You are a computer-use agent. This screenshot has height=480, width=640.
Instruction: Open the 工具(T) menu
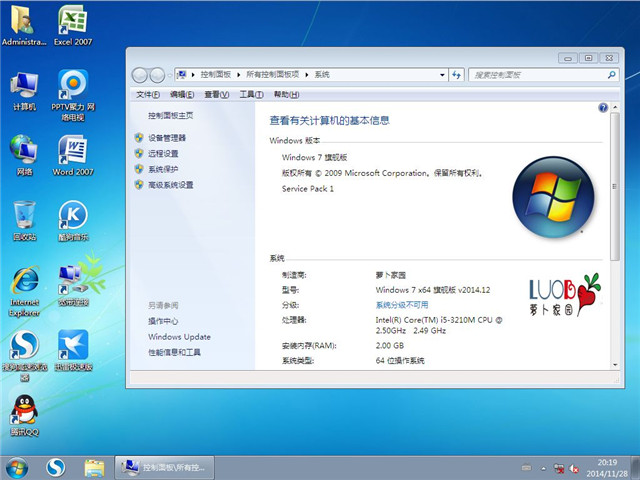click(251, 95)
